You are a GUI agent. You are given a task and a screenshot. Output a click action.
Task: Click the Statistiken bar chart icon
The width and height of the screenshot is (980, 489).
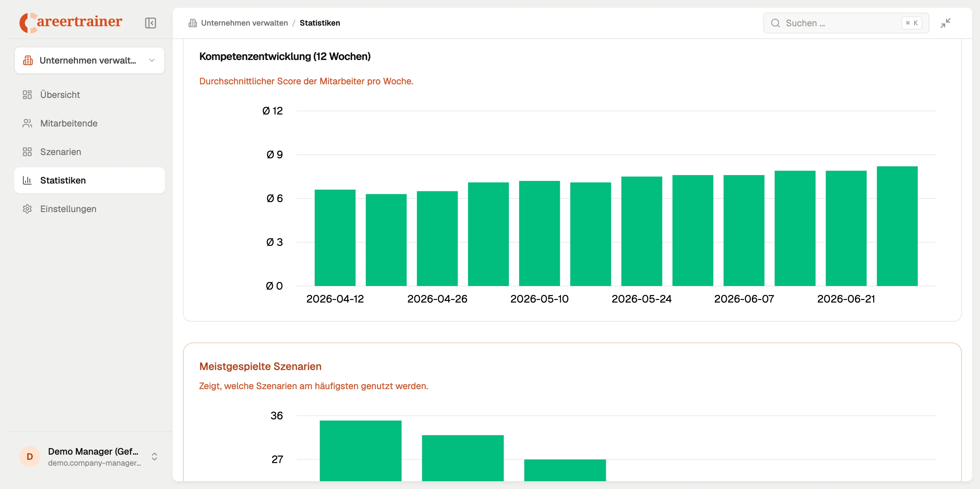pyautogui.click(x=27, y=180)
